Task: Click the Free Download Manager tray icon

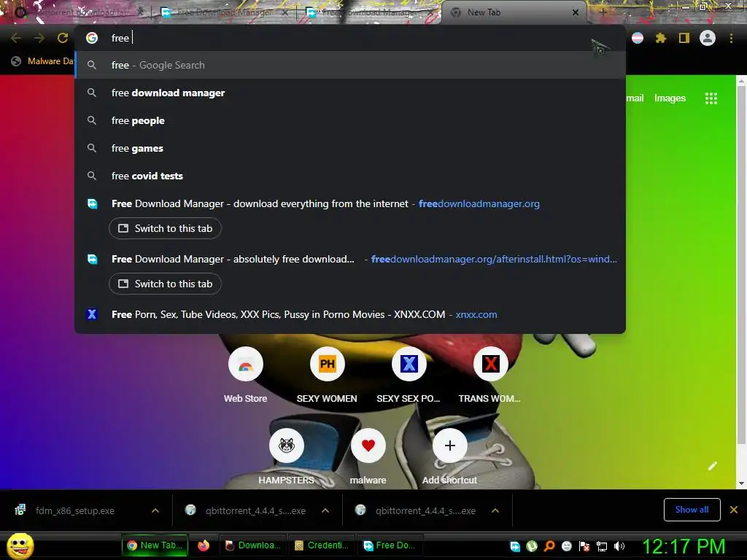Action: click(515, 546)
